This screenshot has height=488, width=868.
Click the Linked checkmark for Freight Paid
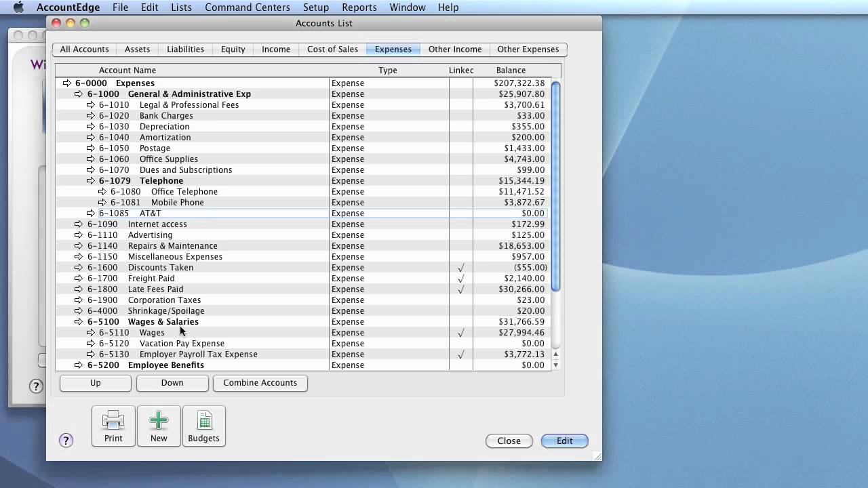point(461,279)
